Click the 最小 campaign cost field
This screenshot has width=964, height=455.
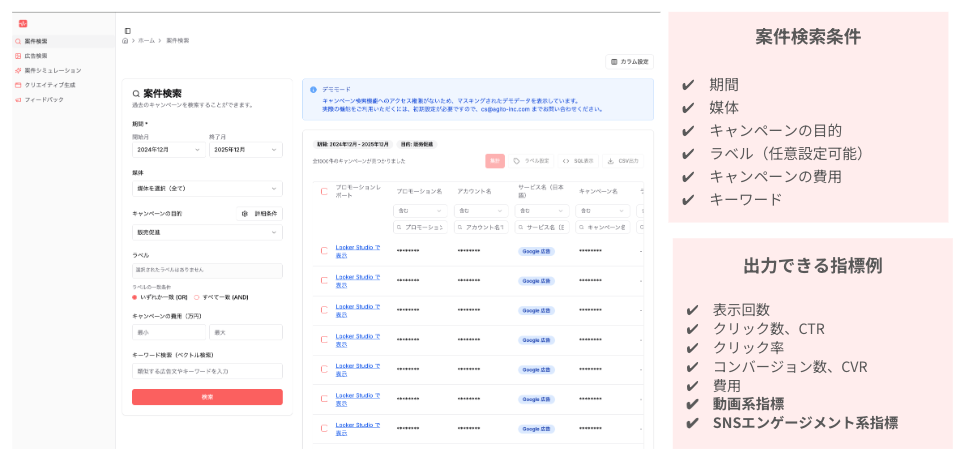point(168,332)
